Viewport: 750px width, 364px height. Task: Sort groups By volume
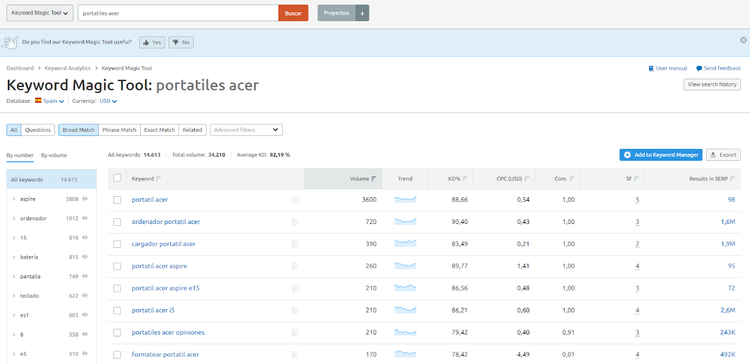(54, 155)
